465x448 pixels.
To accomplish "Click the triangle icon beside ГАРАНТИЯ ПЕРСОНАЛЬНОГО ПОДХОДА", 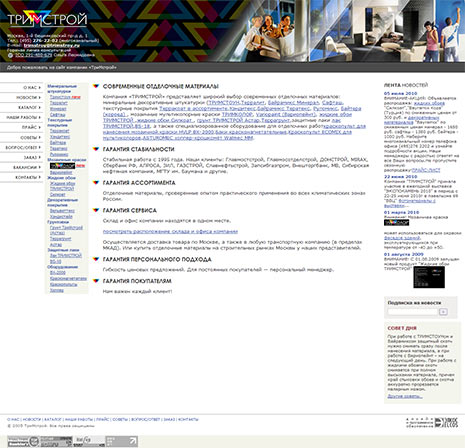I will click(x=96, y=259).
